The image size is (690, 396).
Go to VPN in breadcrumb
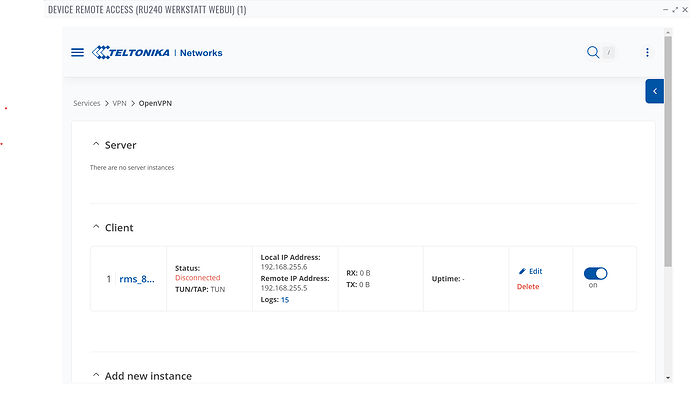119,103
